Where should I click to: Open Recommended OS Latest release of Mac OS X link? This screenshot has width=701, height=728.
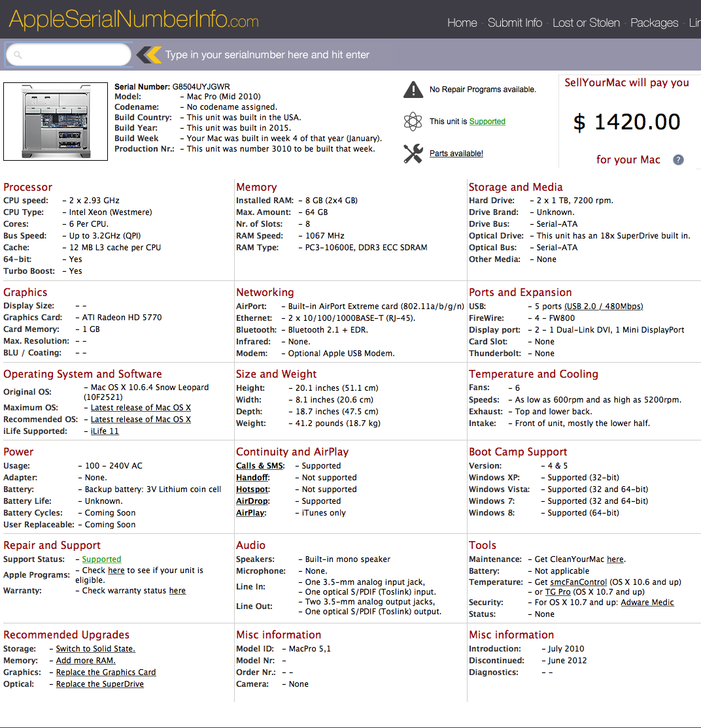pyautogui.click(x=141, y=420)
